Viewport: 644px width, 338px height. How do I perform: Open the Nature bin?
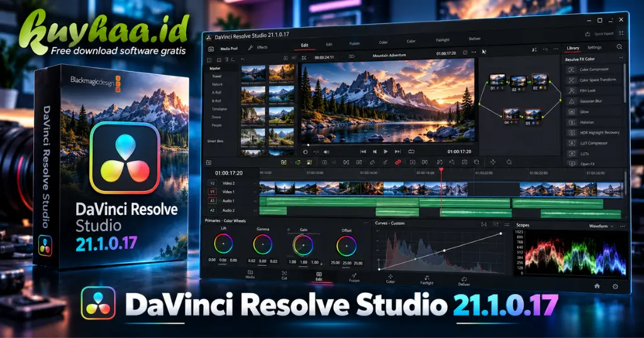pos(217,84)
